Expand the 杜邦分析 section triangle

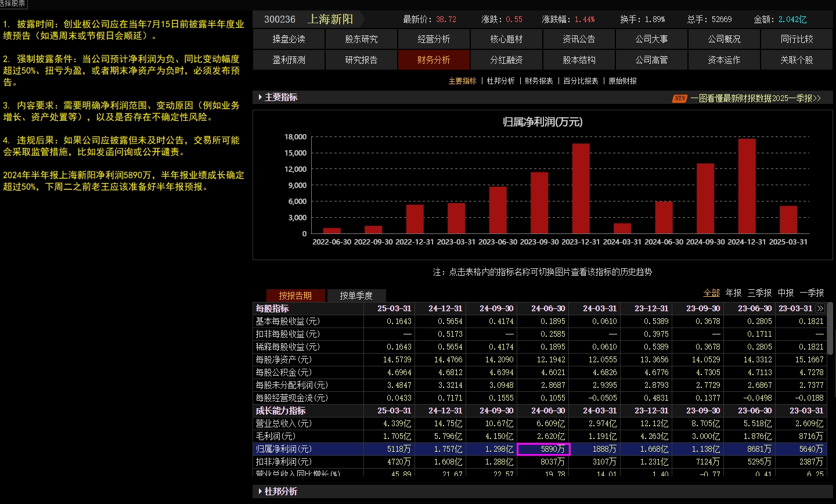pos(260,491)
